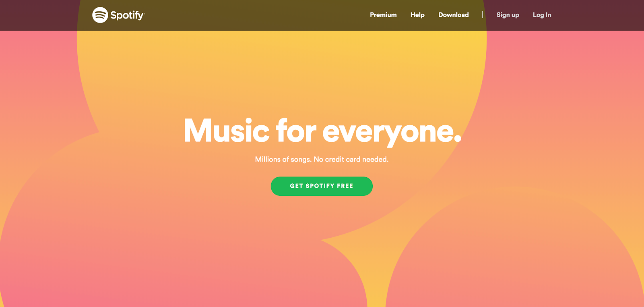Image resolution: width=644 pixels, height=307 pixels.
Task: Select the Sign up link
Action: (508, 15)
